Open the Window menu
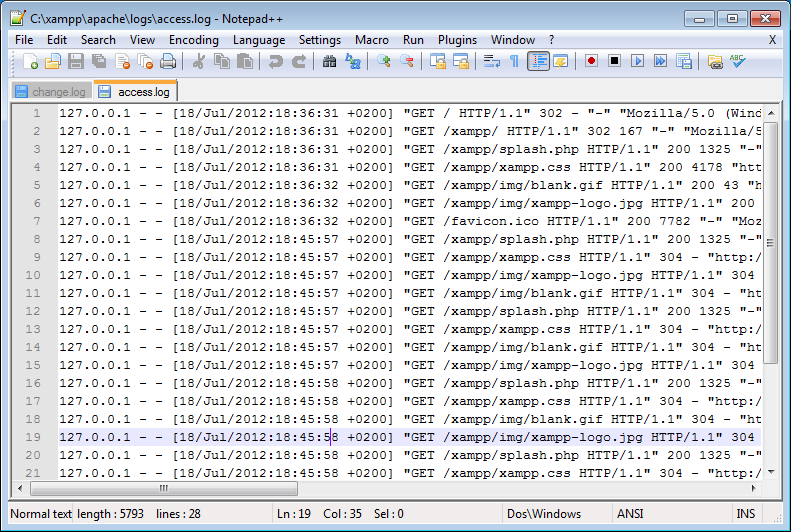The width and height of the screenshot is (791, 532). (513, 40)
